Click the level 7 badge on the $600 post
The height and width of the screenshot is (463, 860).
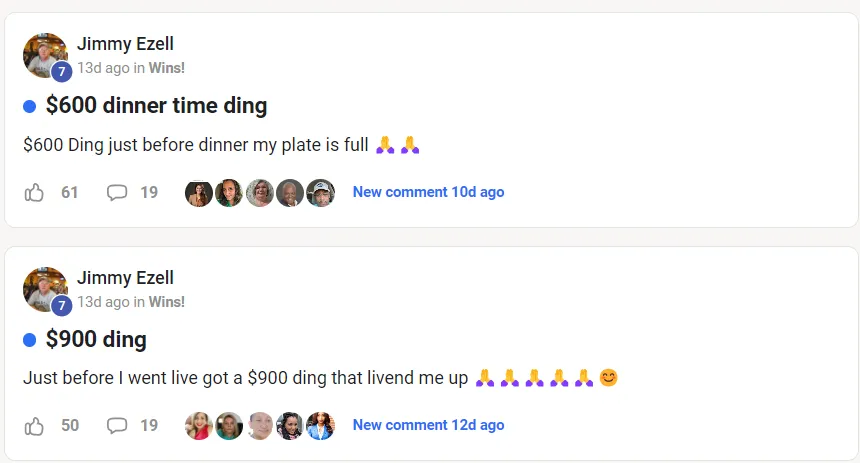pyautogui.click(x=62, y=72)
